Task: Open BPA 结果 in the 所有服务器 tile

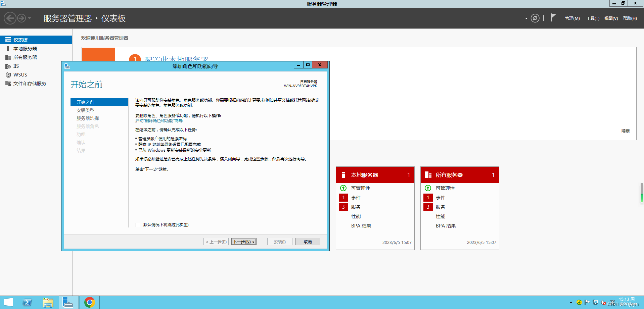Action: point(446,226)
